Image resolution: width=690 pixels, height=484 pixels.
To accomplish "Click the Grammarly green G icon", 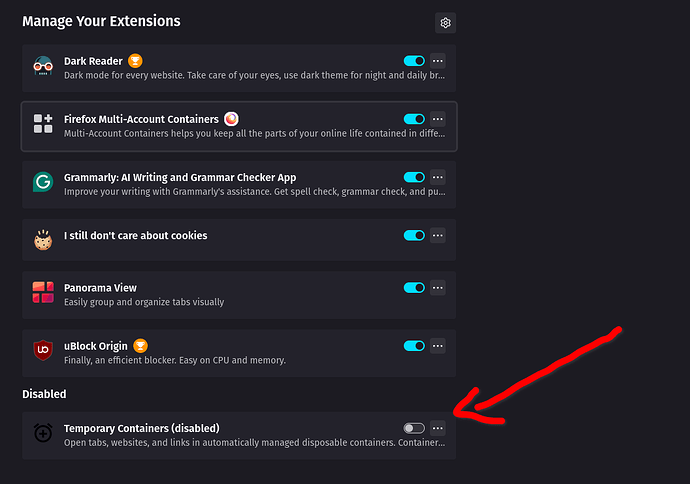I will click(x=43, y=182).
